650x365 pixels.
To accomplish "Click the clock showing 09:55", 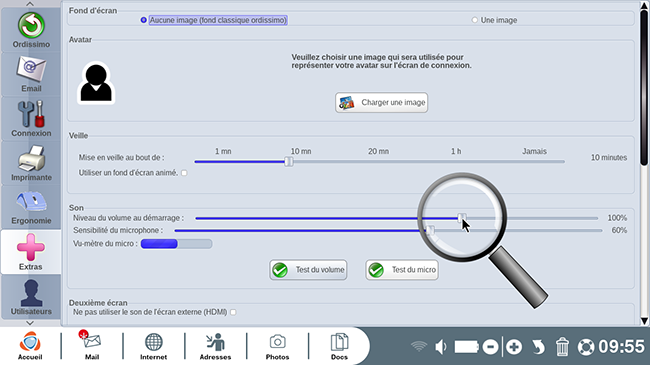I will click(621, 346).
